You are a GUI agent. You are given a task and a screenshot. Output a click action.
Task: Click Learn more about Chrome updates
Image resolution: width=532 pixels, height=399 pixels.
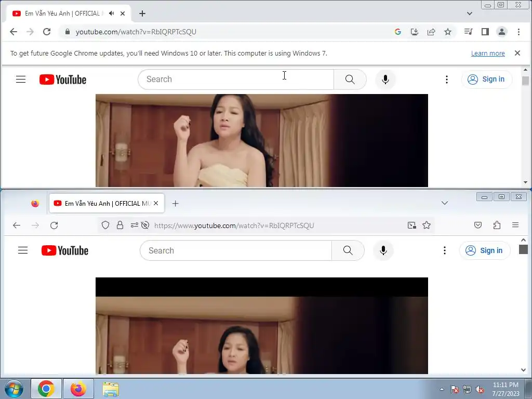pos(488,54)
